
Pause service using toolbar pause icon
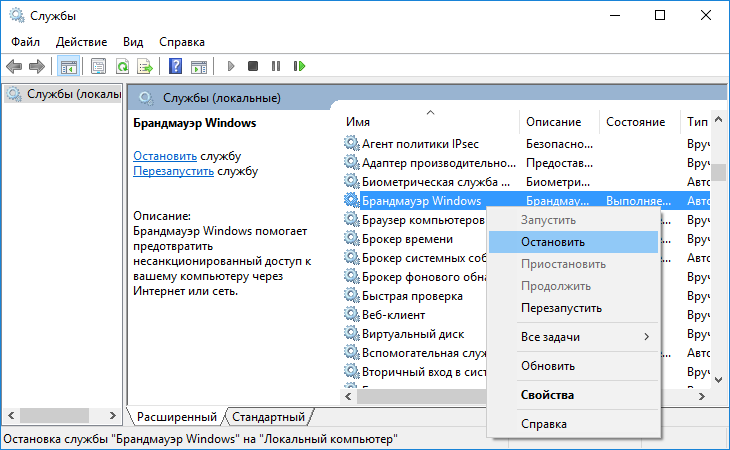[276, 66]
